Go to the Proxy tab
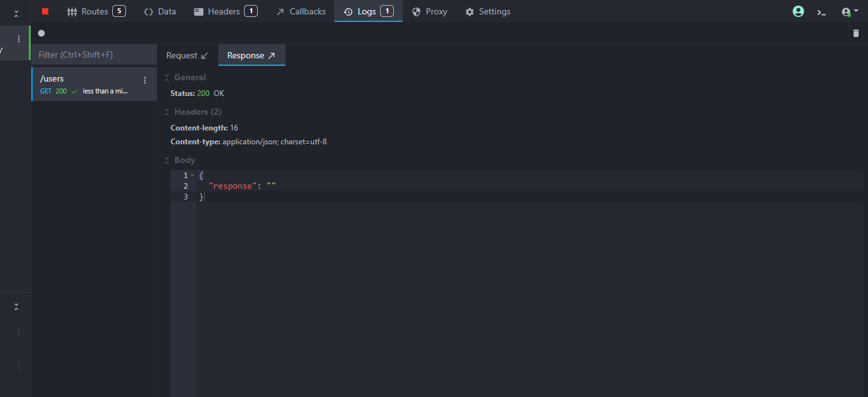The height and width of the screenshot is (397, 868). 430,11
